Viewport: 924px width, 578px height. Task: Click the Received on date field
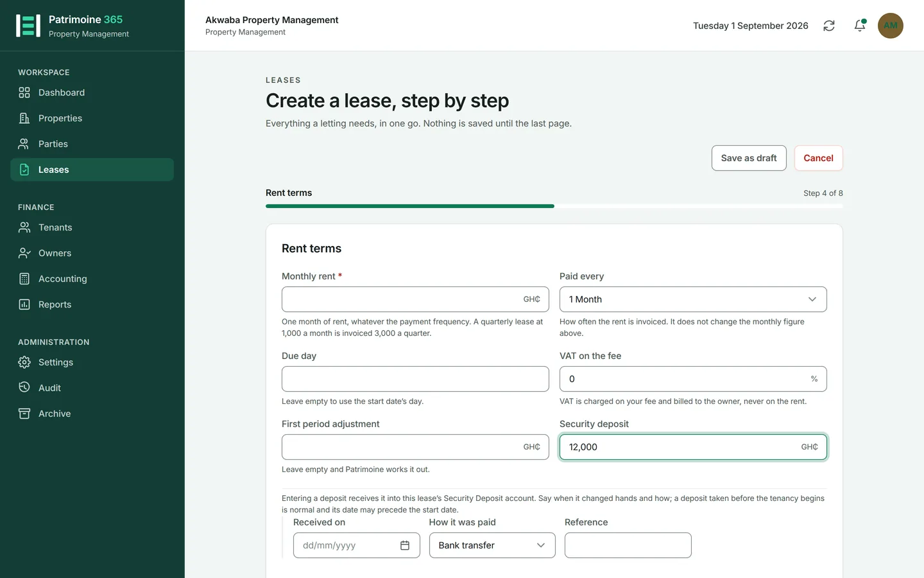[356, 545]
